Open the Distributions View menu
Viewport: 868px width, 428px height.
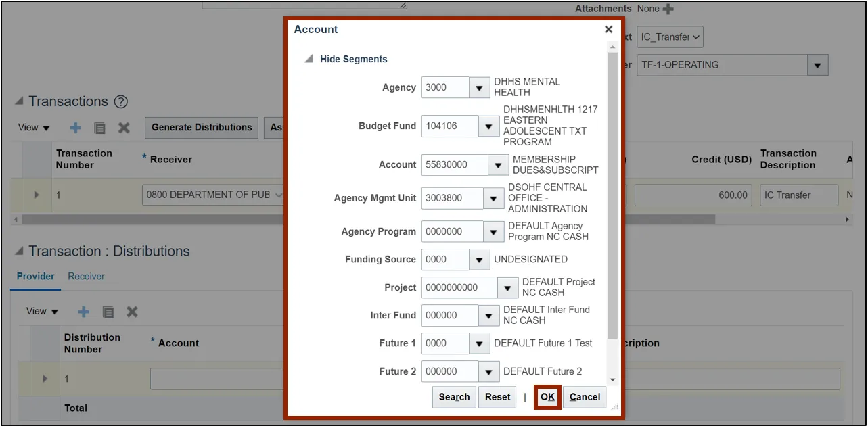pos(42,311)
